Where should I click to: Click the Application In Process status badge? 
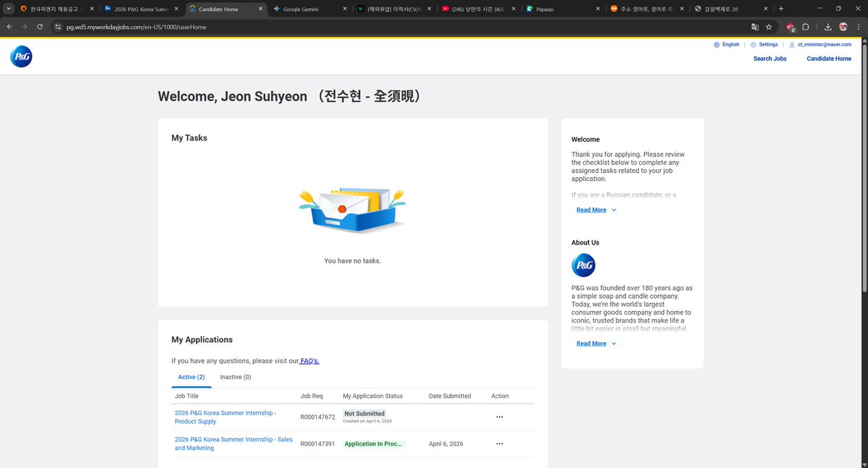click(x=374, y=444)
